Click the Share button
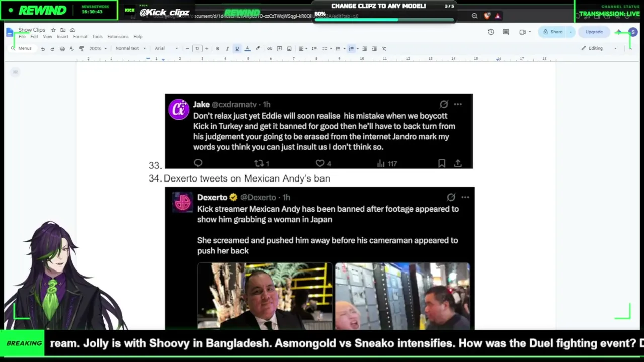The image size is (644, 362). 552,32
